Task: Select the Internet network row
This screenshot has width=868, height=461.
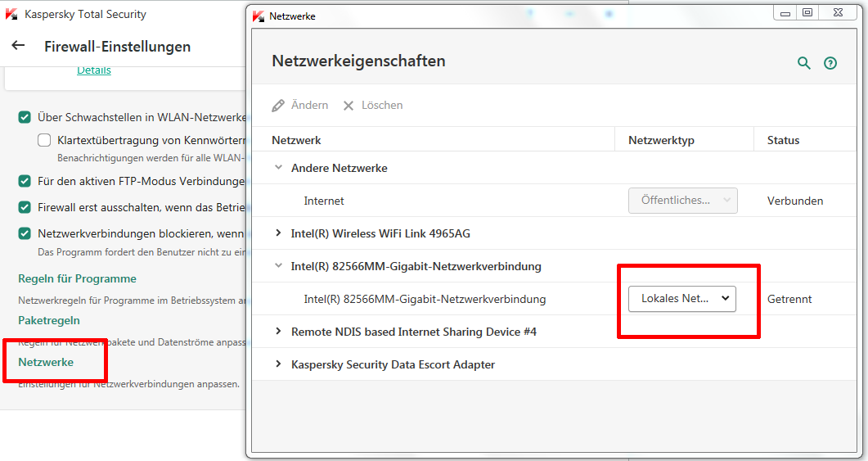Action: (x=554, y=201)
